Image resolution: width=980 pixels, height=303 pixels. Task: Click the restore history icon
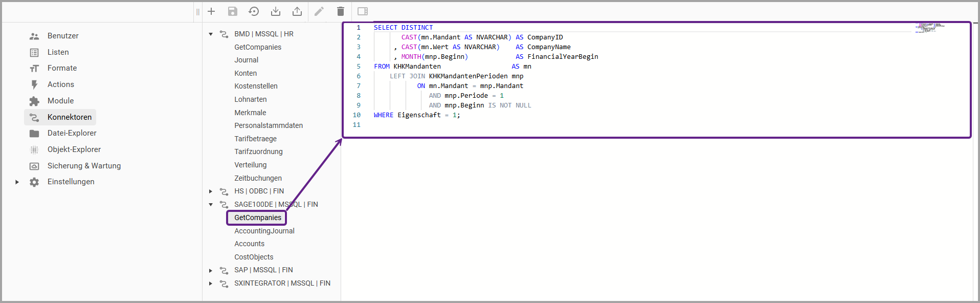(254, 11)
